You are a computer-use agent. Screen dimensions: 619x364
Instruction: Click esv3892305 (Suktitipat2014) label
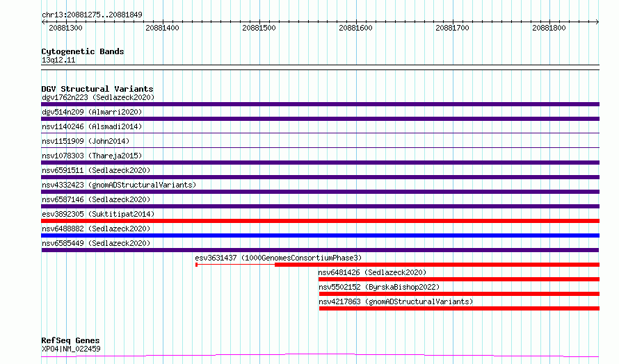click(x=98, y=214)
